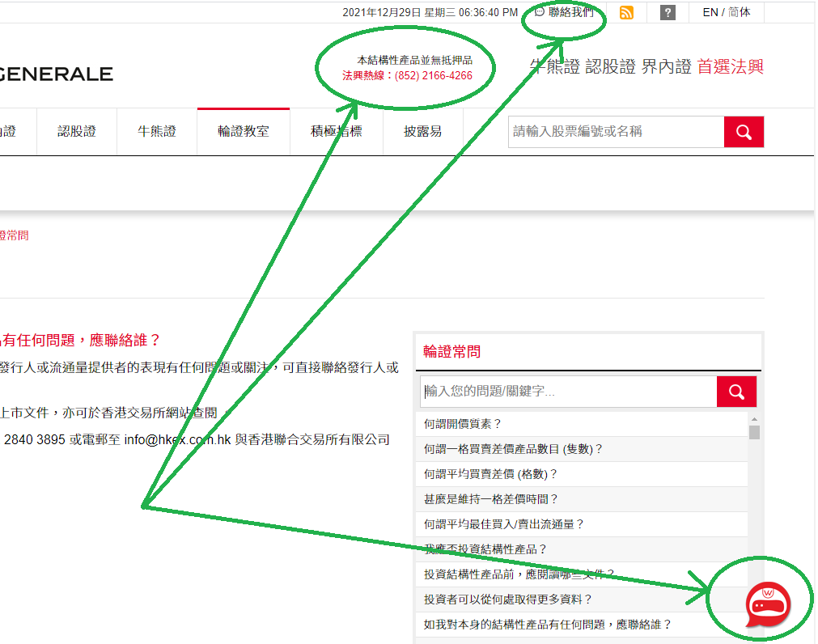Click the 聯絡我們 contact us link
Screen dimensions: 818x644
[565, 12]
